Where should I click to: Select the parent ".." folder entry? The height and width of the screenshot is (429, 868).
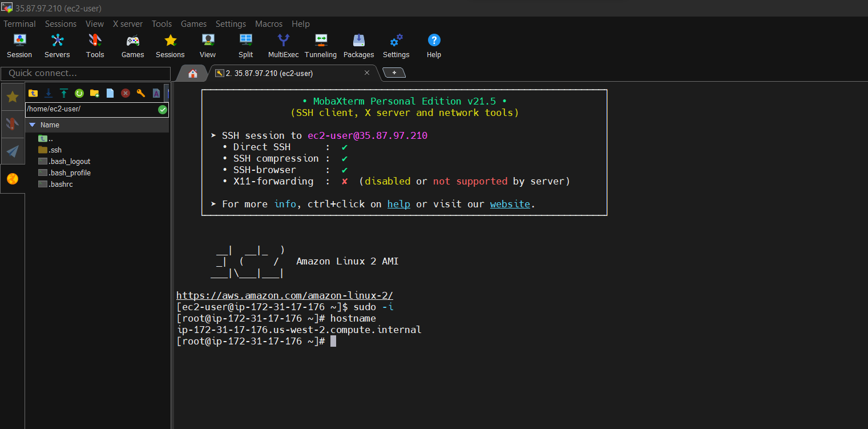(x=46, y=139)
